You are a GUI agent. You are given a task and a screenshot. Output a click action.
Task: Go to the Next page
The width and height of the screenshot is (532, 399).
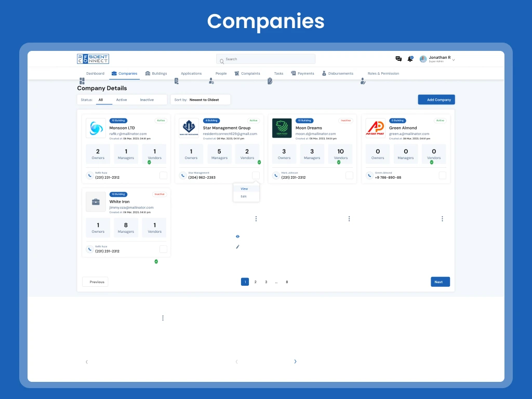pos(440,282)
